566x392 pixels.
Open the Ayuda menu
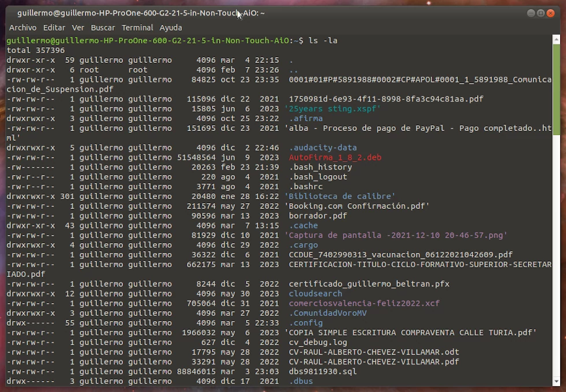tap(171, 28)
